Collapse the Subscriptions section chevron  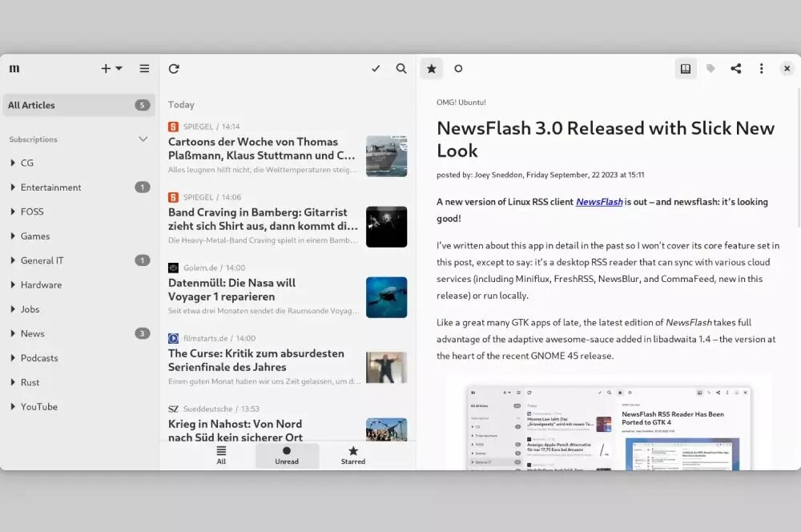pyautogui.click(x=143, y=139)
